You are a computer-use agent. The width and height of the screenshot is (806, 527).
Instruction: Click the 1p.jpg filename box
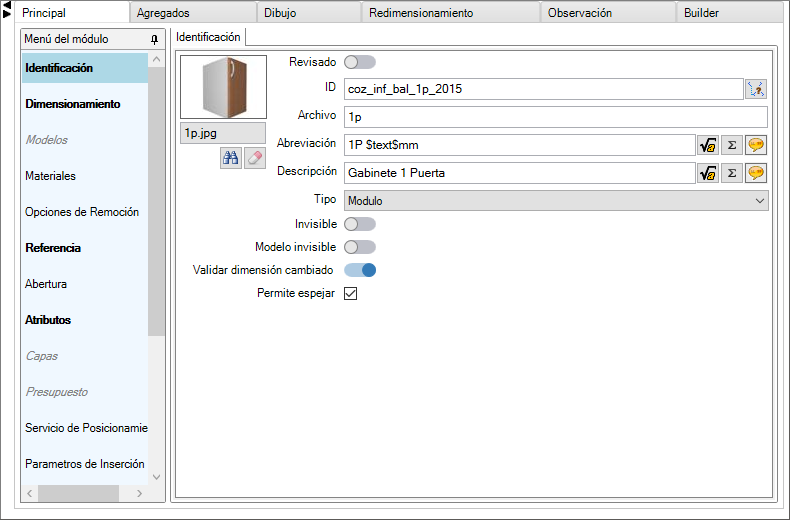(223, 133)
